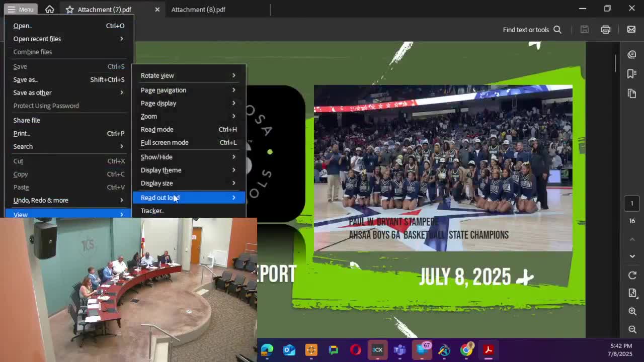This screenshot has height=362, width=644.
Task: Open the AI Assistant panel icon
Action: pos(632,54)
